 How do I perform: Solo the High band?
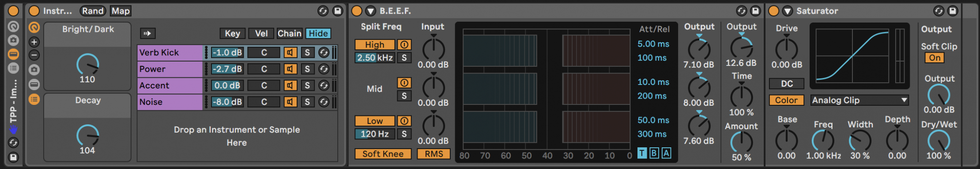pyautogui.click(x=404, y=58)
